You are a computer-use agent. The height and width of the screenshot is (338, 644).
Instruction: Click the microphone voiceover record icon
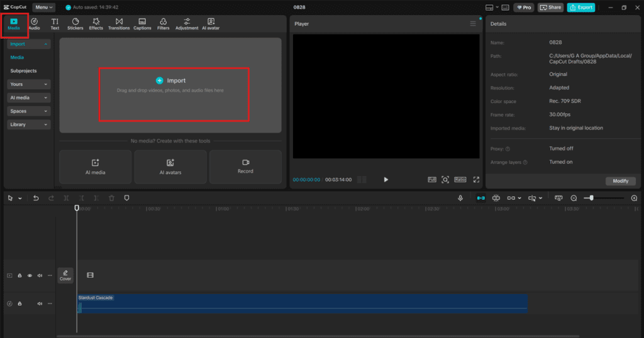point(460,198)
